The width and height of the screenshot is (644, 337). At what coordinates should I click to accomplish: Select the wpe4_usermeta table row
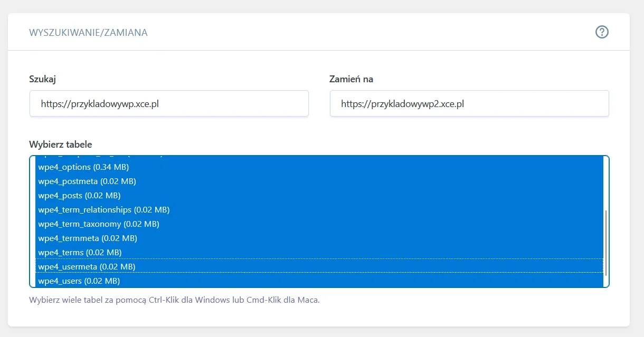(x=87, y=267)
